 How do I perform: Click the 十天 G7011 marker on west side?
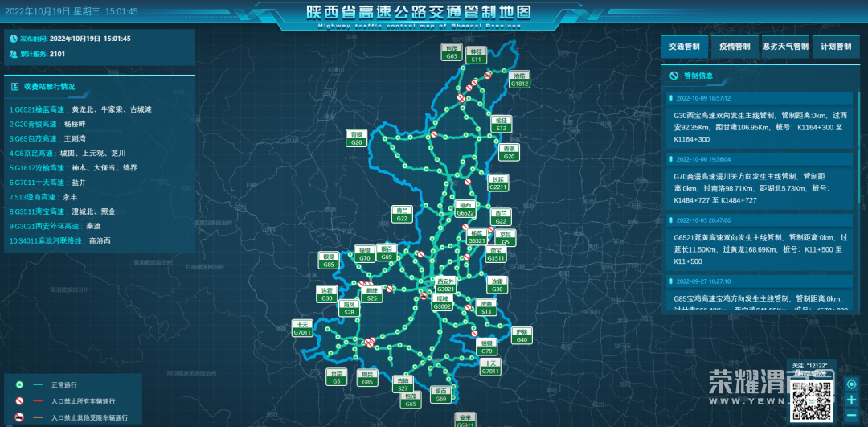tap(302, 328)
